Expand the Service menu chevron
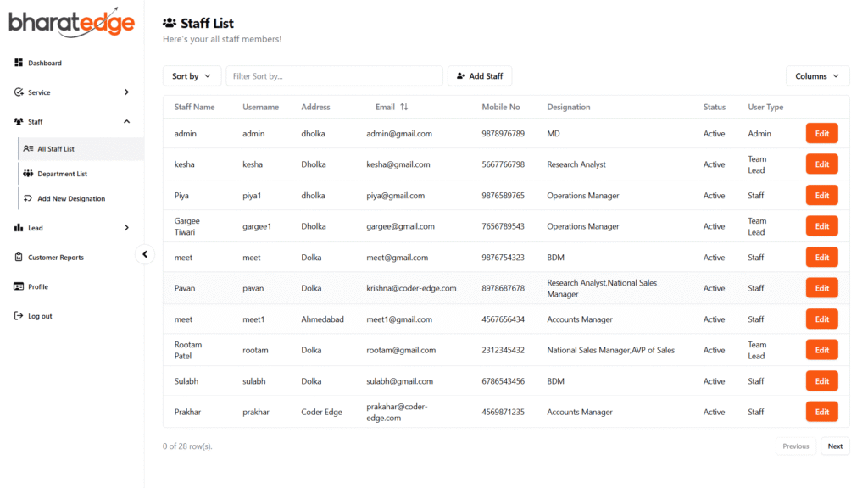868x488 pixels. tap(126, 92)
